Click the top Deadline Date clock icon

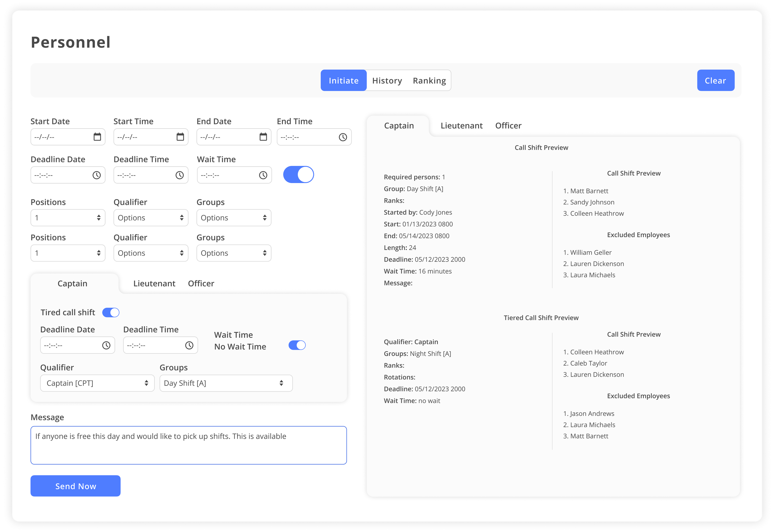(x=96, y=175)
